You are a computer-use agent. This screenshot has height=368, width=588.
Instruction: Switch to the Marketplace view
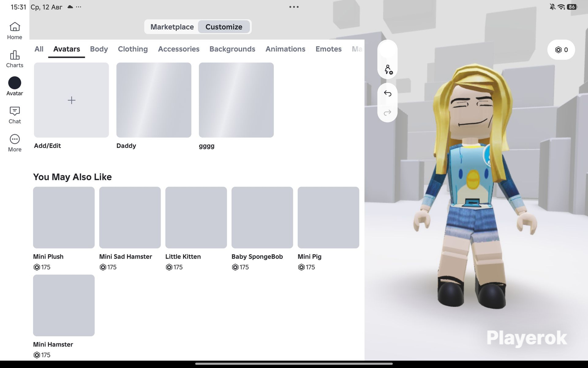172,27
